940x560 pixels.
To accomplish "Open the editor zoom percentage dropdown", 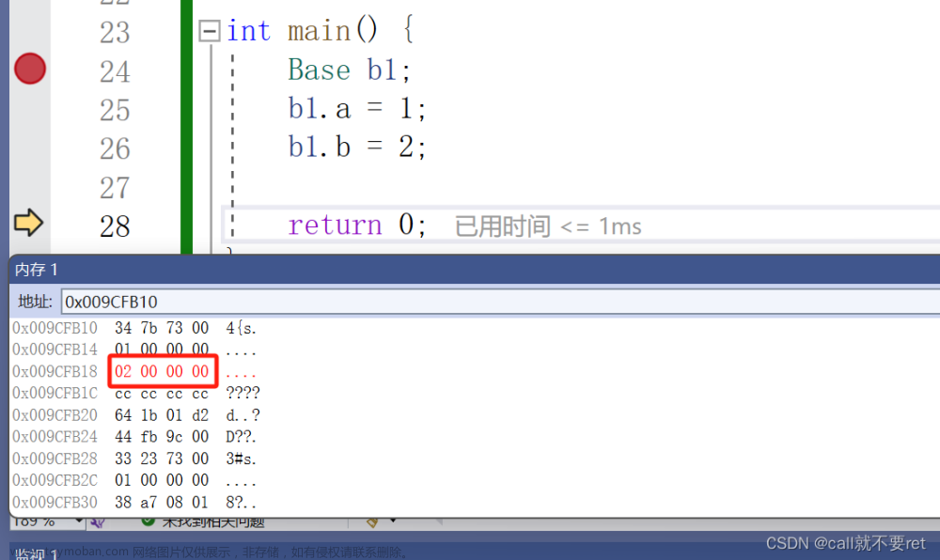I will click(x=79, y=521).
